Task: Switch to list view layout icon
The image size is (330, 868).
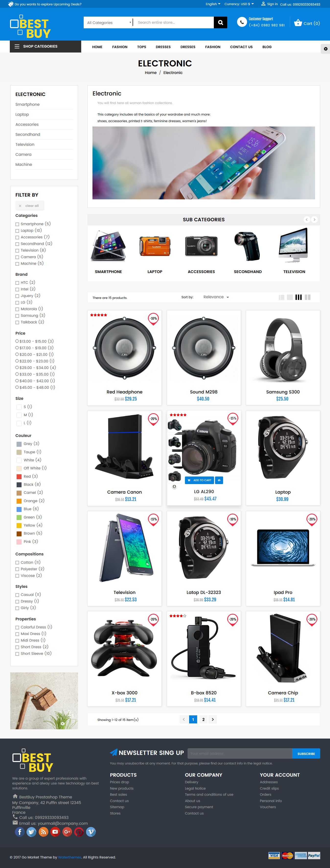Action: [x=281, y=297]
